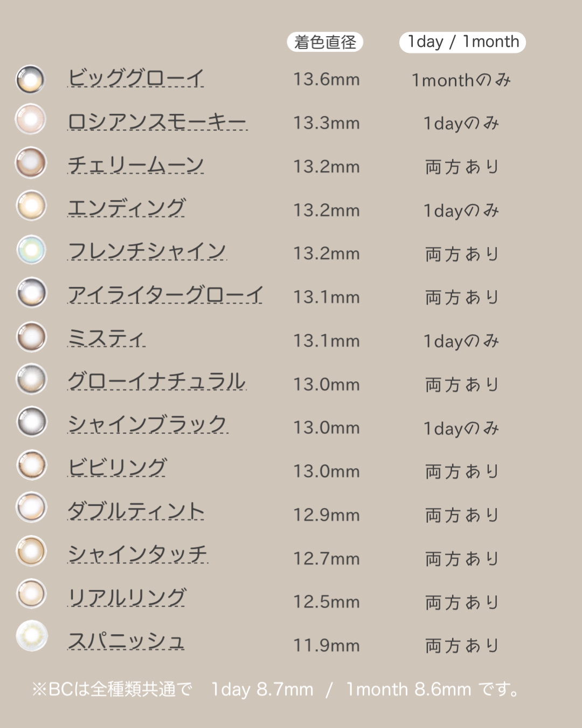Click the ビッググローイ lens icon

tap(30, 79)
